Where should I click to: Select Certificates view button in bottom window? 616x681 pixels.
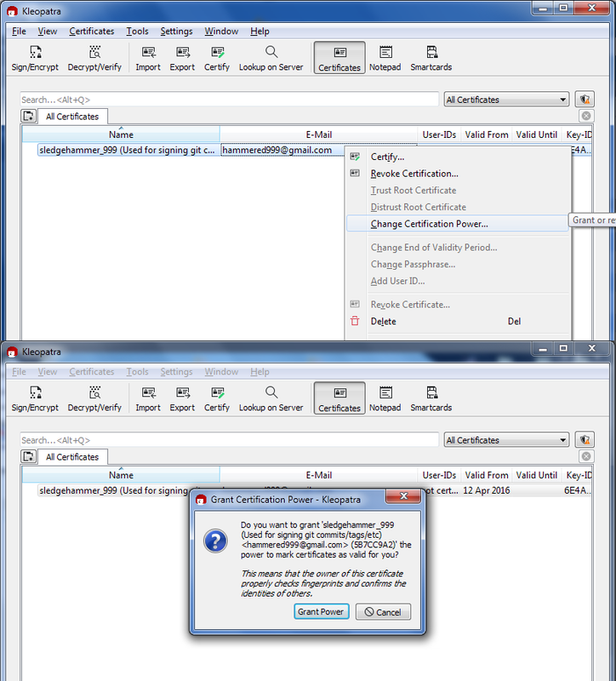pyautogui.click(x=339, y=398)
